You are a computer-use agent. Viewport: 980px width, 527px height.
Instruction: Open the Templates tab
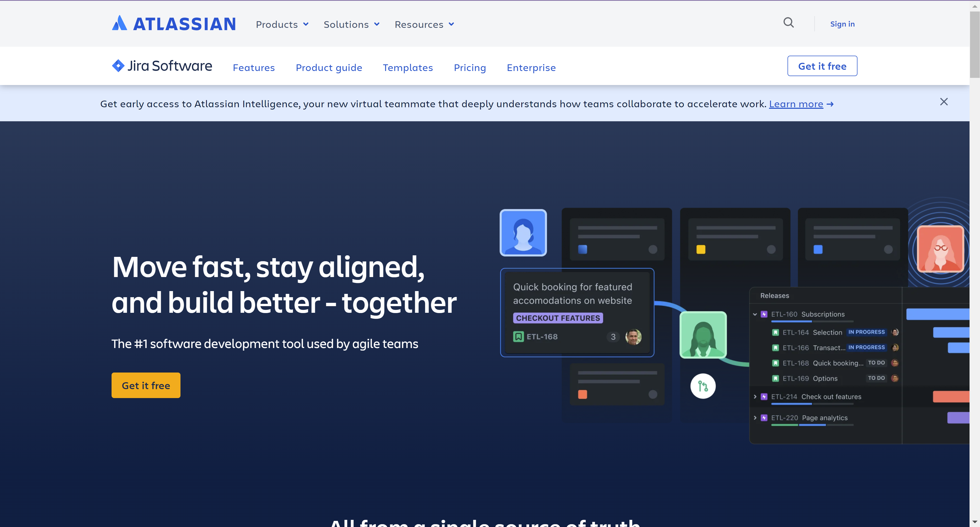[408, 67]
